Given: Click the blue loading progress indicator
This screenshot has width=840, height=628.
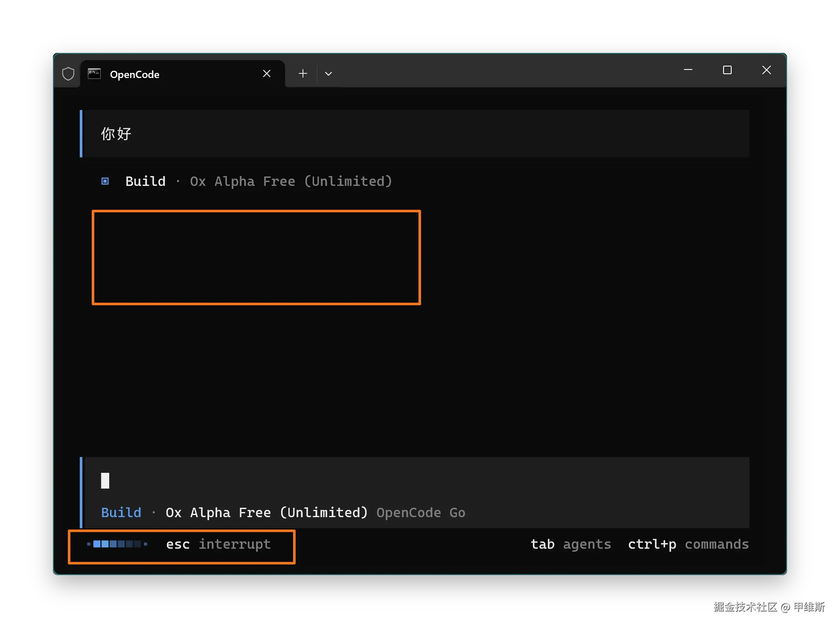Looking at the screenshot, I should click(117, 544).
